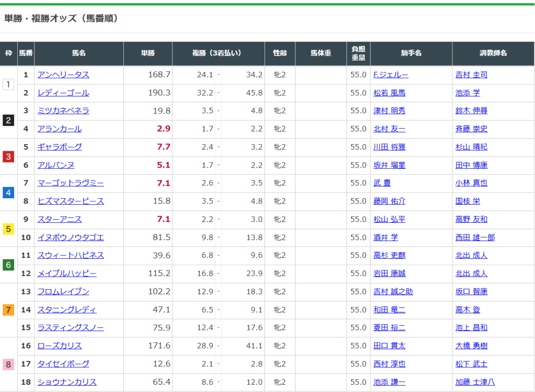Click the yellow bracket 5 badge
This screenshot has width=535, height=392.
pyautogui.click(x=8, y=229)
